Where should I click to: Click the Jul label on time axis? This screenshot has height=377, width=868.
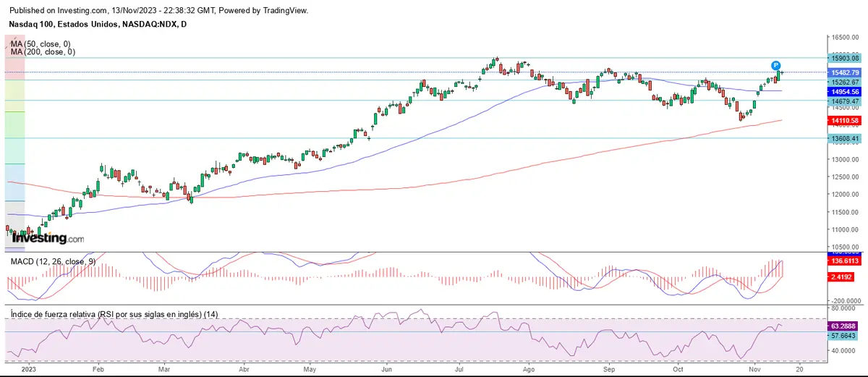[x=460, y=368]
